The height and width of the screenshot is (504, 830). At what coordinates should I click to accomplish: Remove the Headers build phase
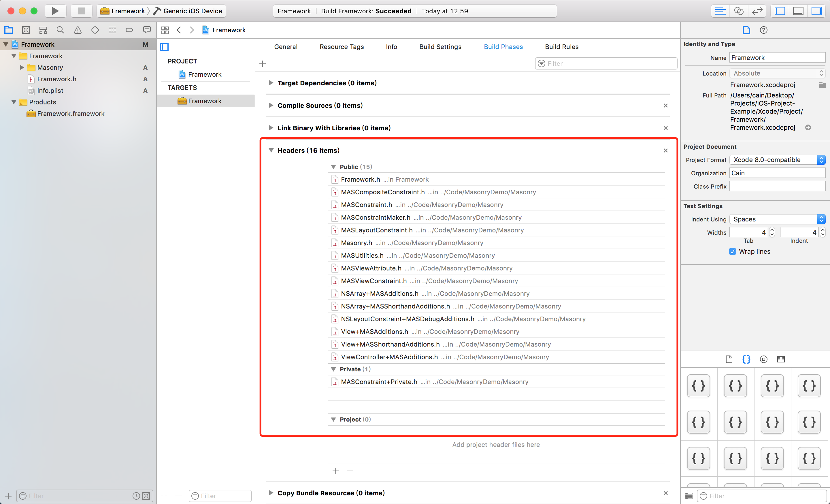(665, 151)
